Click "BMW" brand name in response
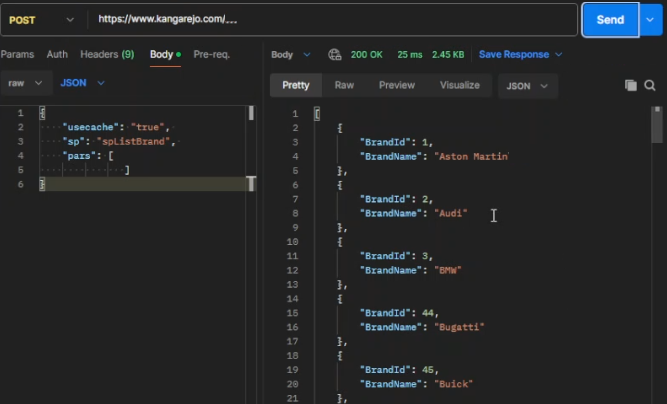Viewport: 667px width, 404px height. tap(448, 270)
